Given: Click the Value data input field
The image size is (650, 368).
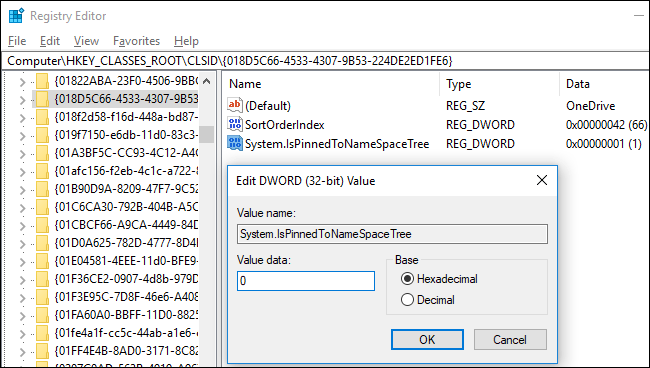Looking at the screenshot, I should tap(306, 281).
